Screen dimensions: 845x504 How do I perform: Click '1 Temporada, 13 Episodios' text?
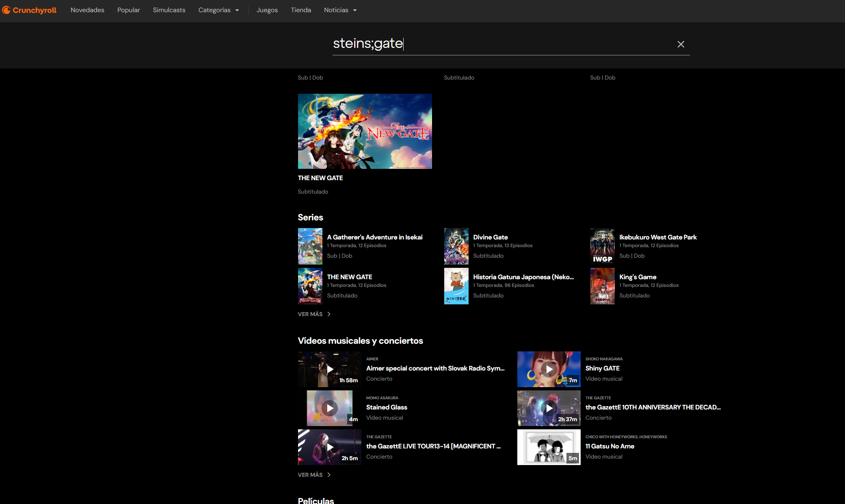[x=503, y=246]
